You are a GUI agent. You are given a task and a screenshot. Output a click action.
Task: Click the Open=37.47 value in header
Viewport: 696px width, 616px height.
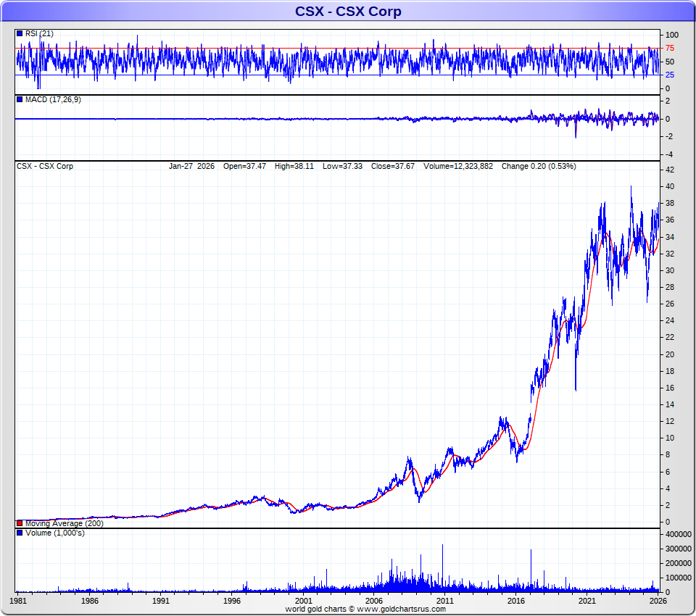coord(246,166)
